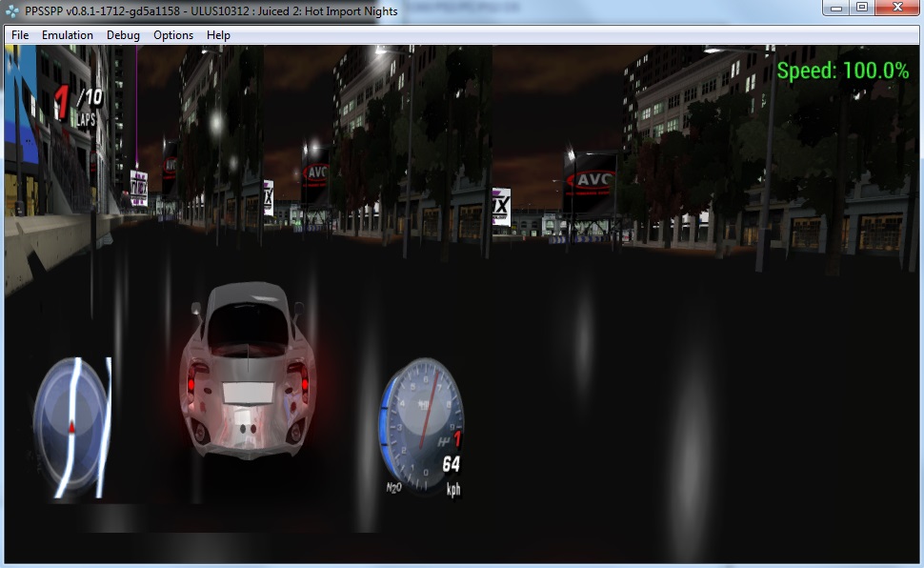924x568 pixels.
Task: Close the PPSSPP window
Action: 897,8
